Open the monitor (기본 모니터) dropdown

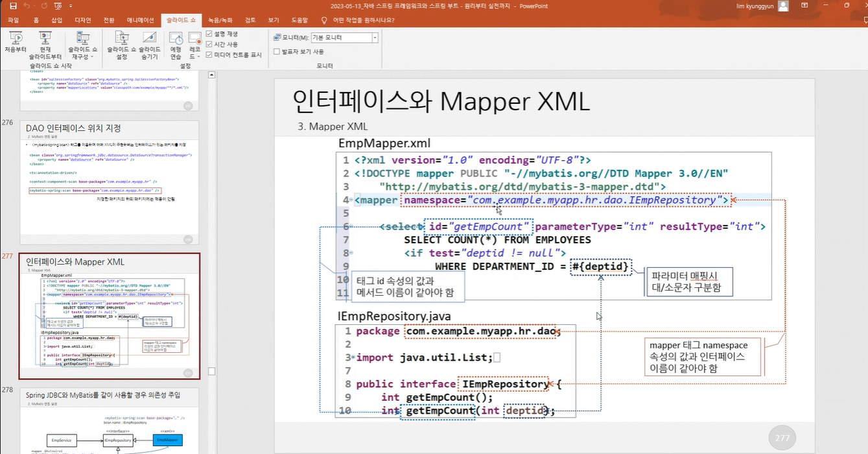tap(375, 38)
